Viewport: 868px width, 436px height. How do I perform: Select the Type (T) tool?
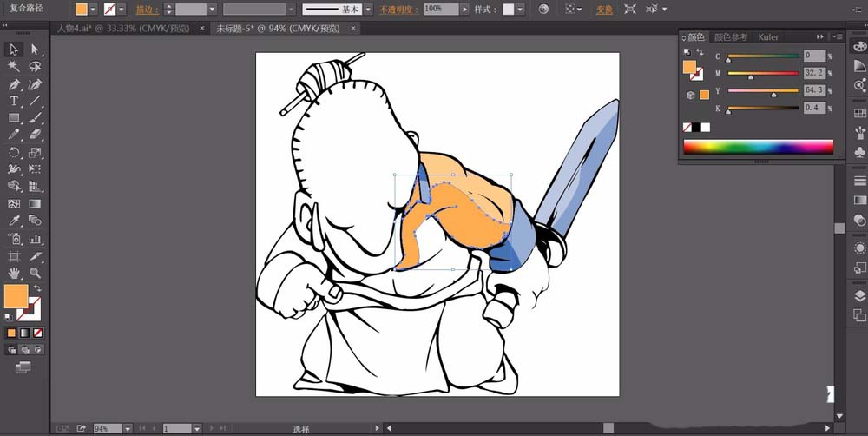click(x=14, y=101)
